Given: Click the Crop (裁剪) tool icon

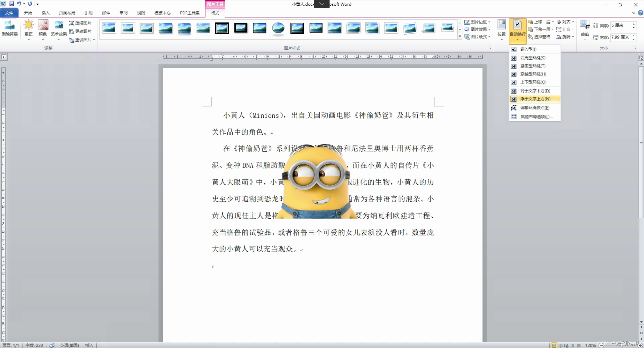Looking at the screenshot, I should click(585, 25).
